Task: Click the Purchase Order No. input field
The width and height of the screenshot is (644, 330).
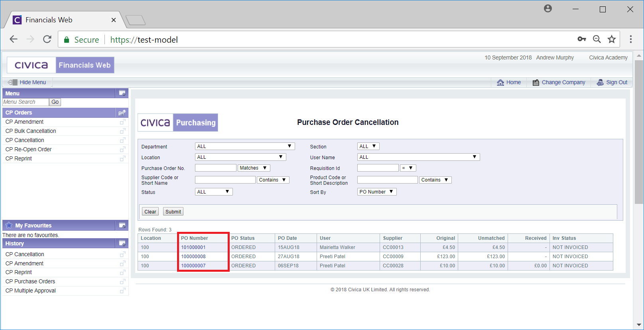Action: tap(216, 168)
